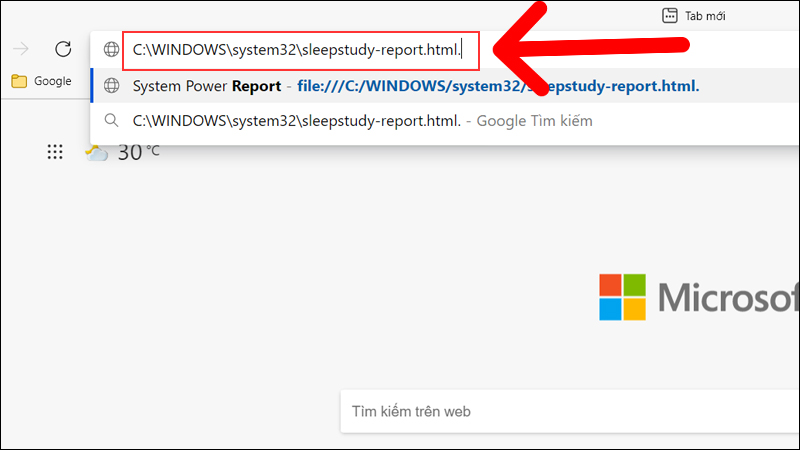Select the System Power Report suggestion

[x=445, y=86]
